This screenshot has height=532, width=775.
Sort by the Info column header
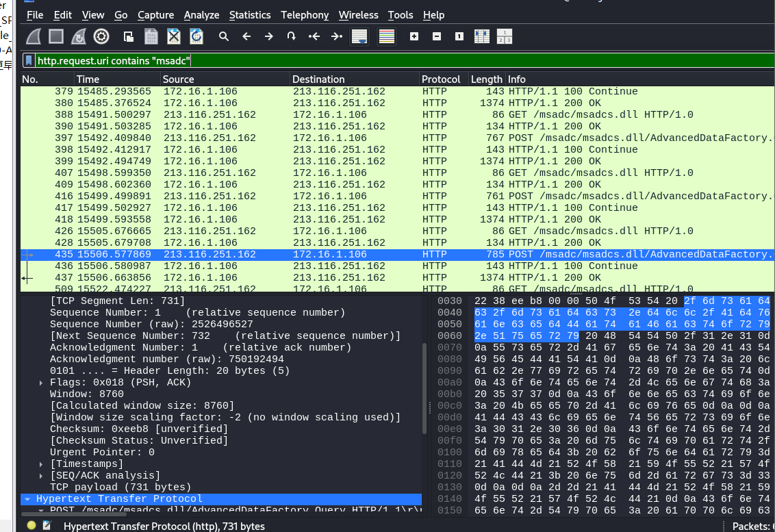[639, 79]
